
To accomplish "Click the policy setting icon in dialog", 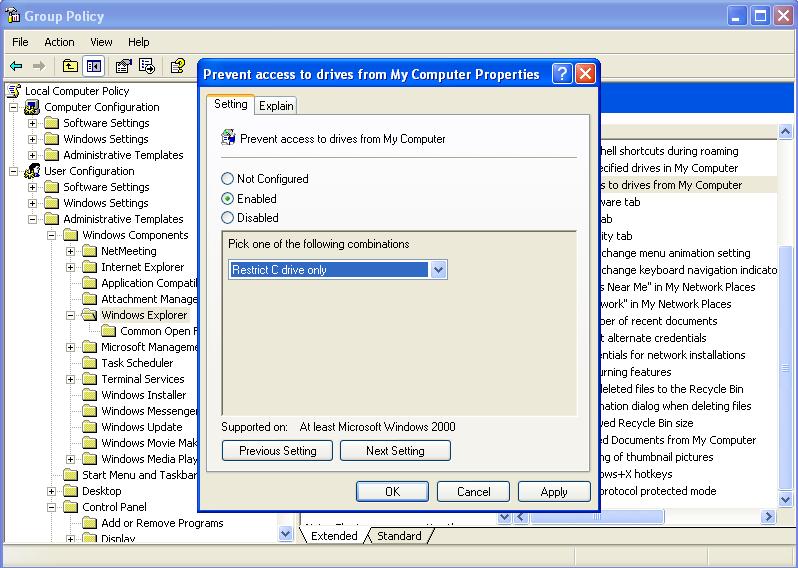I will click(229, 138).
